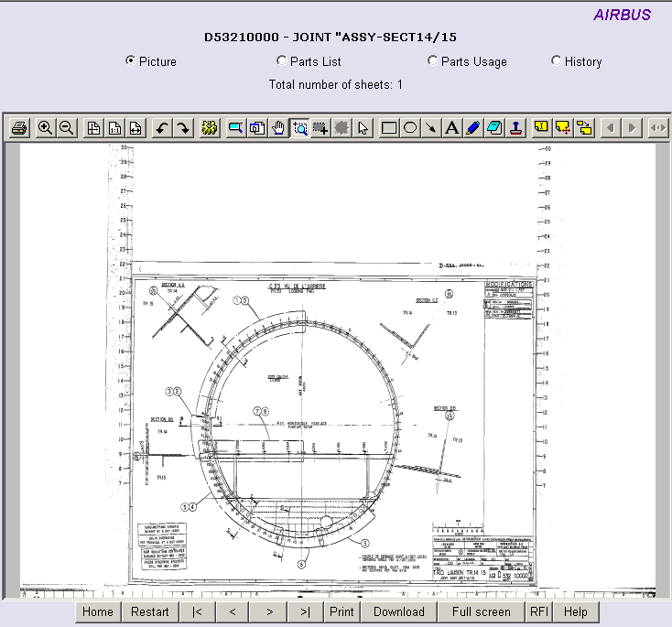
Task: Rotate the drawing counterclockwise
Action: (162, 128)
